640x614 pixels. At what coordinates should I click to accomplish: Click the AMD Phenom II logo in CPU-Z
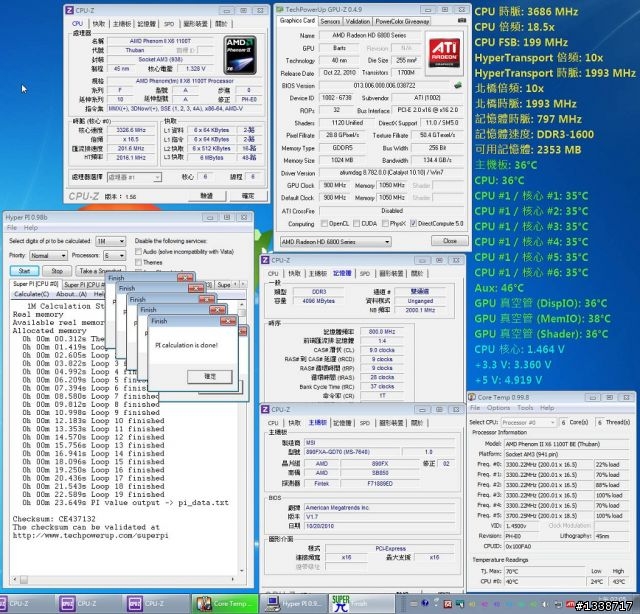pos(241,55)
